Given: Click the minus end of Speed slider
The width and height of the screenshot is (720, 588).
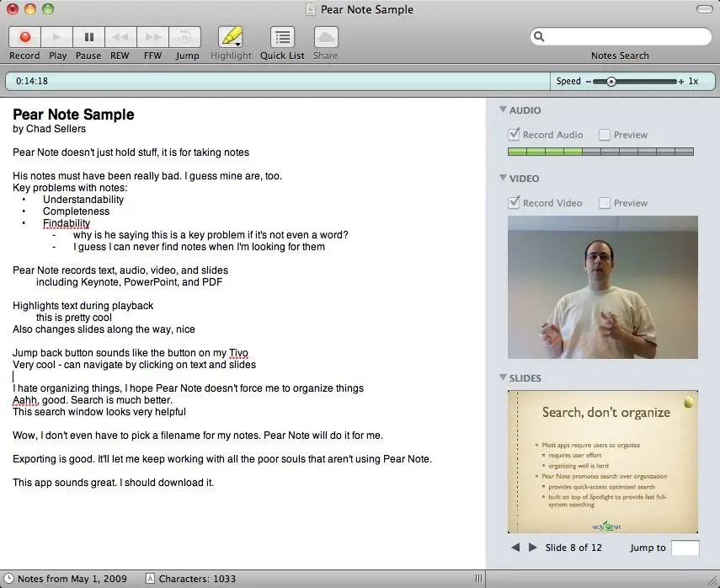Looking at the screenshot, I should coord(589,82).
